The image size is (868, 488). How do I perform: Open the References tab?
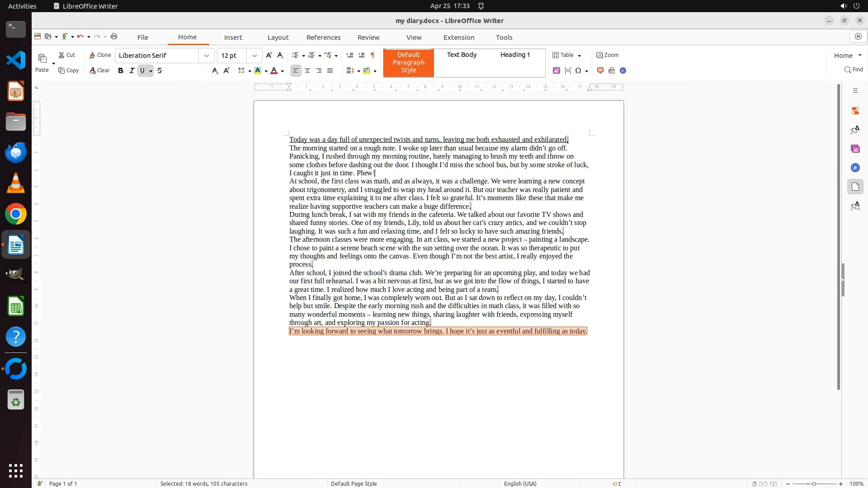tap(323, 38)
